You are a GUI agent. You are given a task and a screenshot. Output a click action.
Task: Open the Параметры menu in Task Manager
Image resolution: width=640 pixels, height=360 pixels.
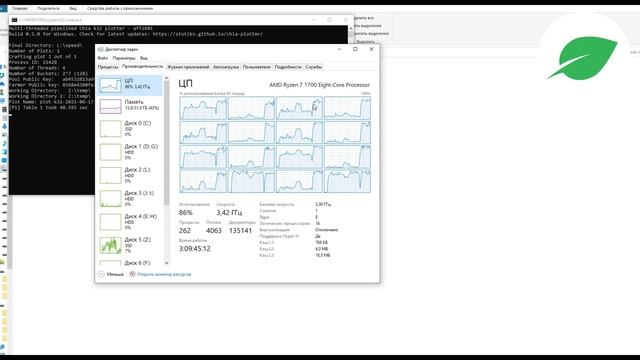[124, 58]
